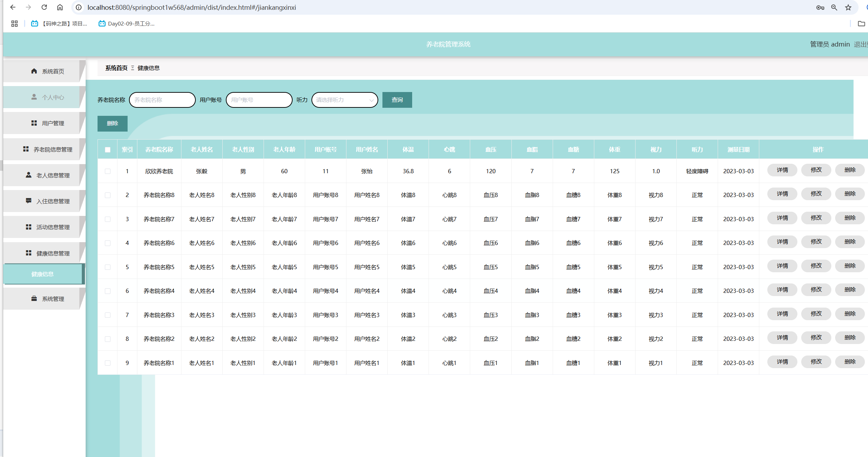Click the chat icon beside 入住信息管理
Viewport: 868px width, 457px height.
[x=29, y=201]
